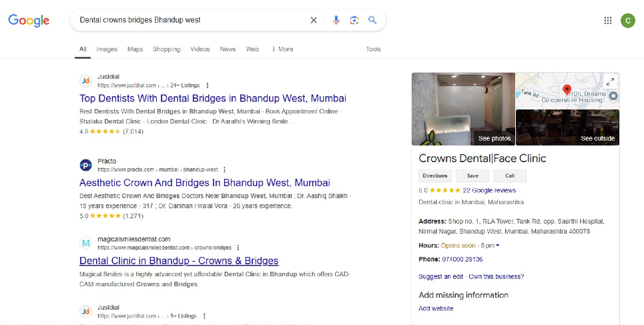Click the Practo favicon icon

[85, 166]
